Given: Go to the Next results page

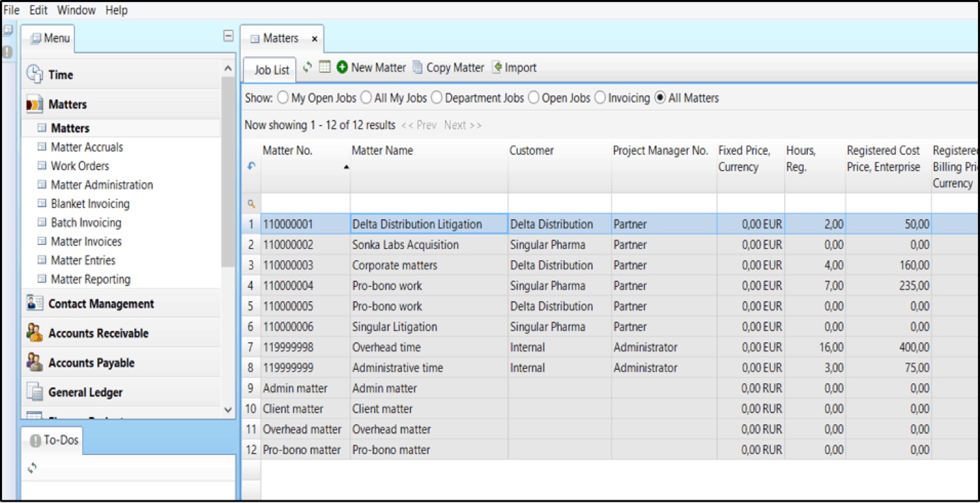Looking at the screenshot, I should pyautogui.click(x=462, y=125).
